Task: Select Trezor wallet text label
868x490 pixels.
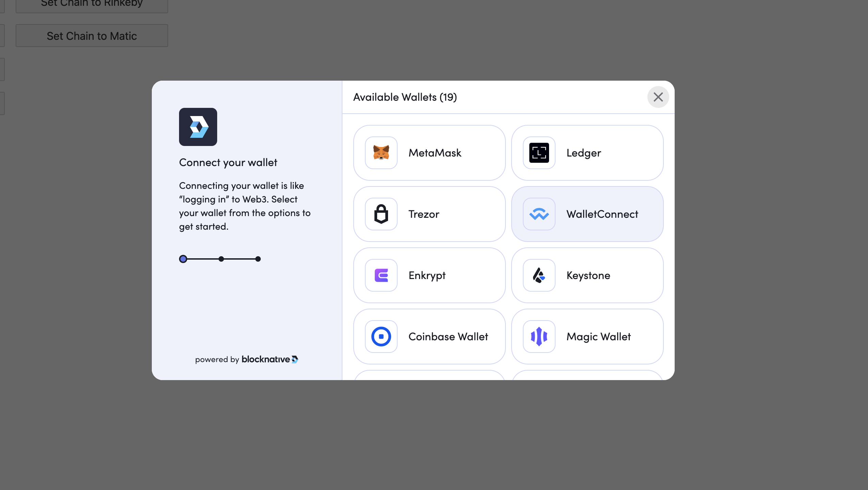Action: [423, 214]
